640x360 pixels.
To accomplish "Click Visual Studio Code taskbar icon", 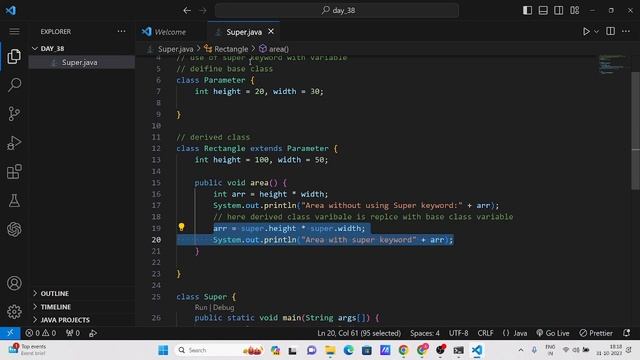I will tap(477, 350).
